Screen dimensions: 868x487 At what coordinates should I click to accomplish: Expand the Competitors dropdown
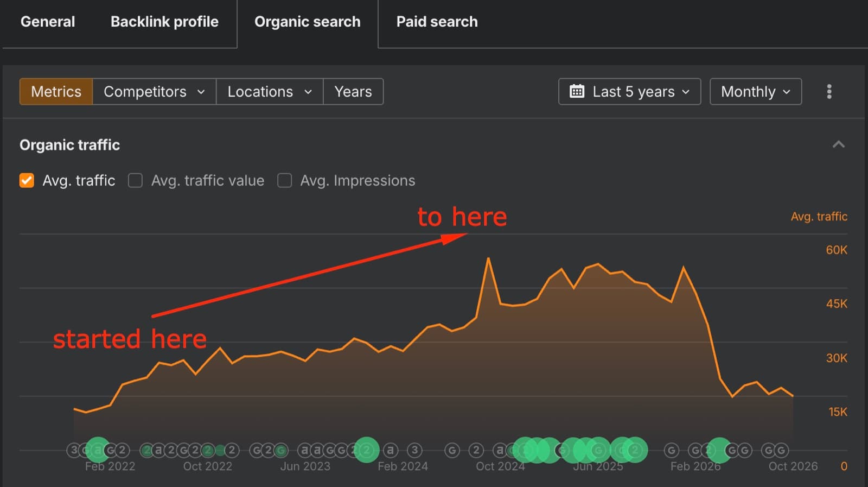[x=154, y=91]
